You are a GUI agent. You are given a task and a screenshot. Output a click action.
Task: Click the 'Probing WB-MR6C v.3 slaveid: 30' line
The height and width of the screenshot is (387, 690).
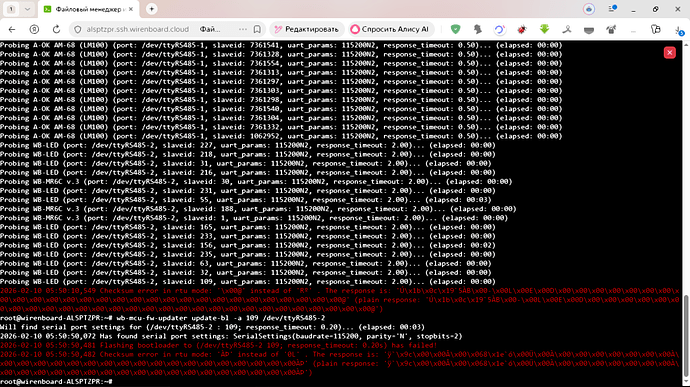pyautogui.click(x=256, y=181)
